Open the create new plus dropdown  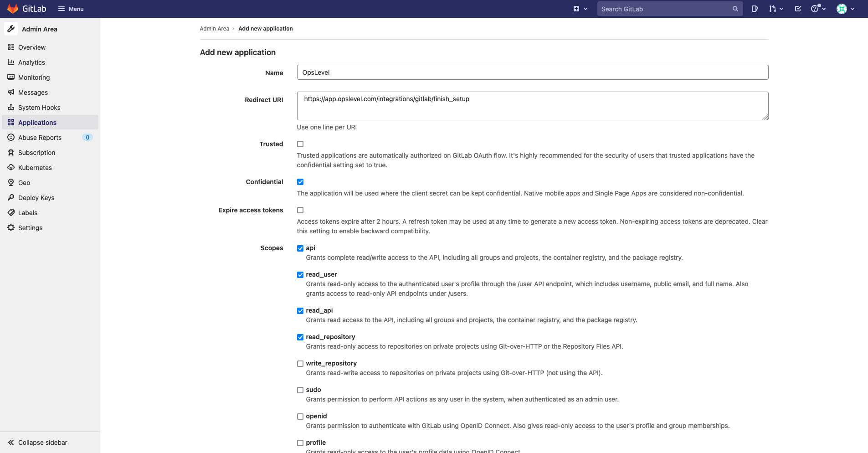[580, 9]
